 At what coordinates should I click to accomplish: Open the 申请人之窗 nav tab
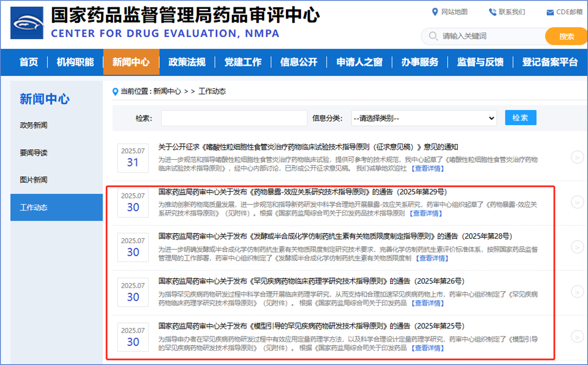(359, 62)
